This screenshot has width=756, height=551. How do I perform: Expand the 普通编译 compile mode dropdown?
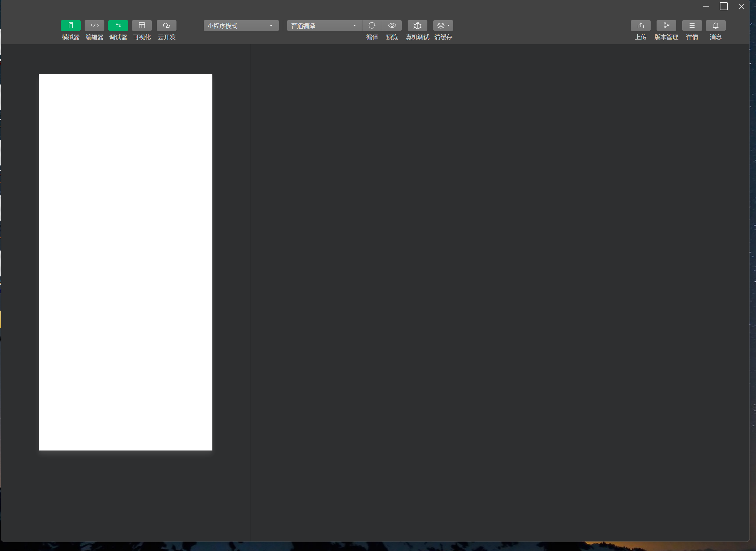[324, 26]
